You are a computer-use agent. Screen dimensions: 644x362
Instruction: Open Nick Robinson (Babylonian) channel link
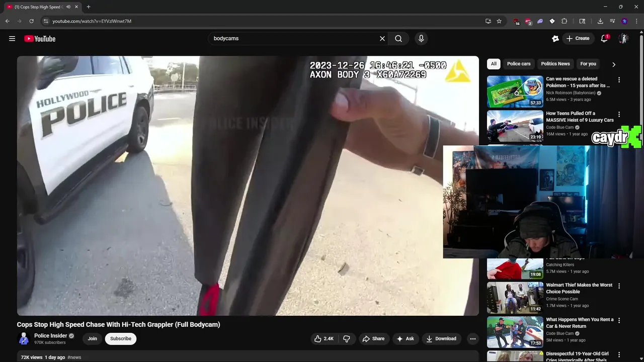pyautogui.click(x=571, y=93)
